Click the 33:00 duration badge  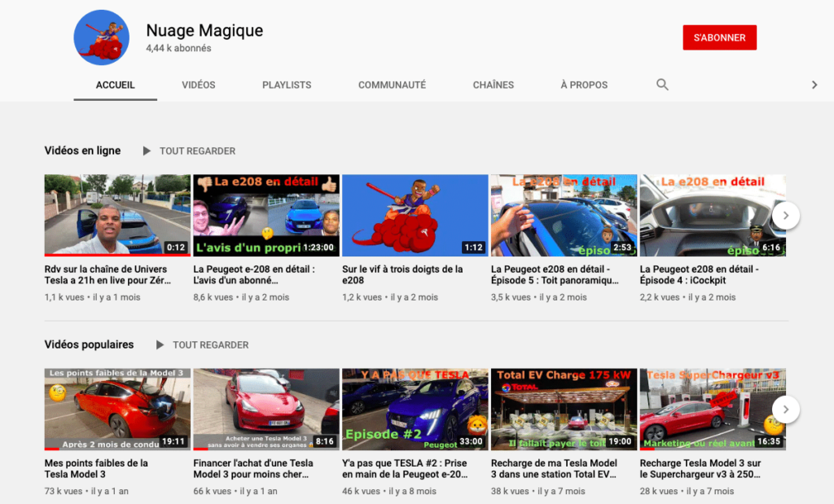[x=472, y=441]
